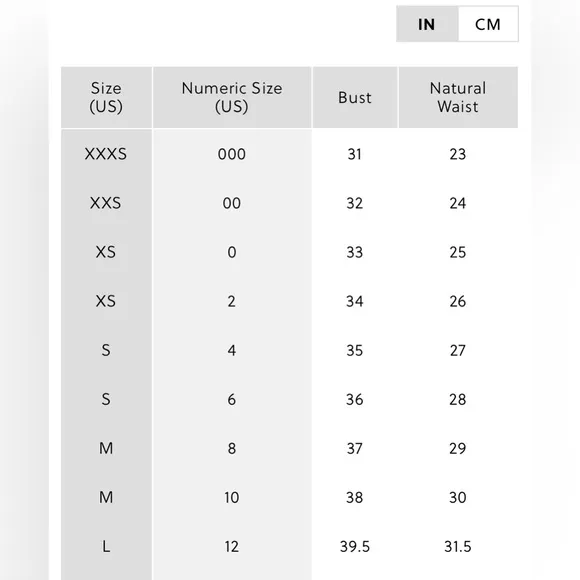Click numeric size 8 cell
The height and width of the screenshot is (580, 580).
[x=232, y=448]
